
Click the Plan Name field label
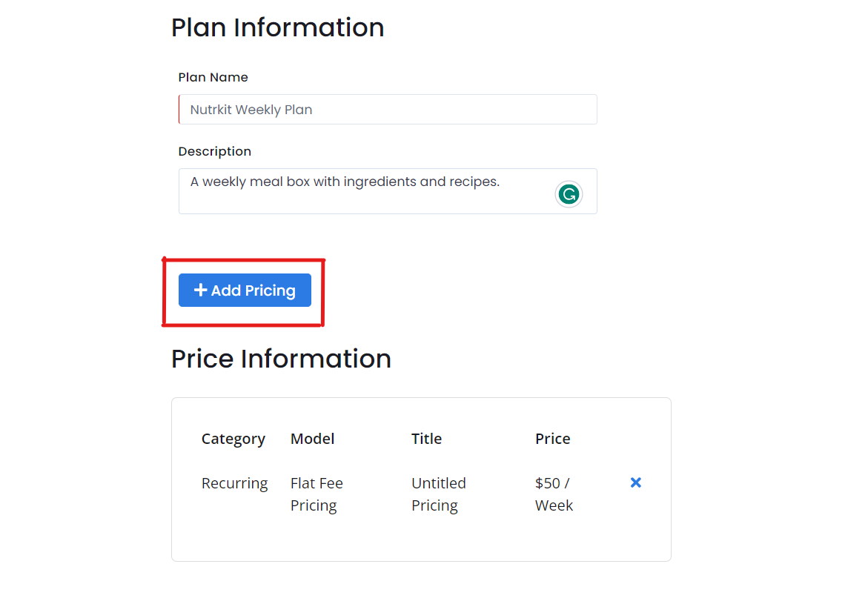point(213,77)
